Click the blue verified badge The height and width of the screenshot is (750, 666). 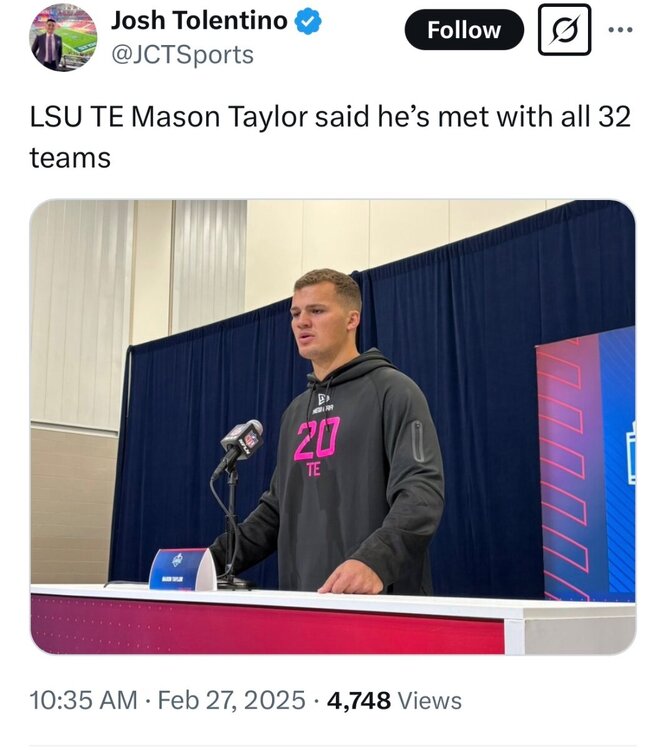tap(308, 21)
